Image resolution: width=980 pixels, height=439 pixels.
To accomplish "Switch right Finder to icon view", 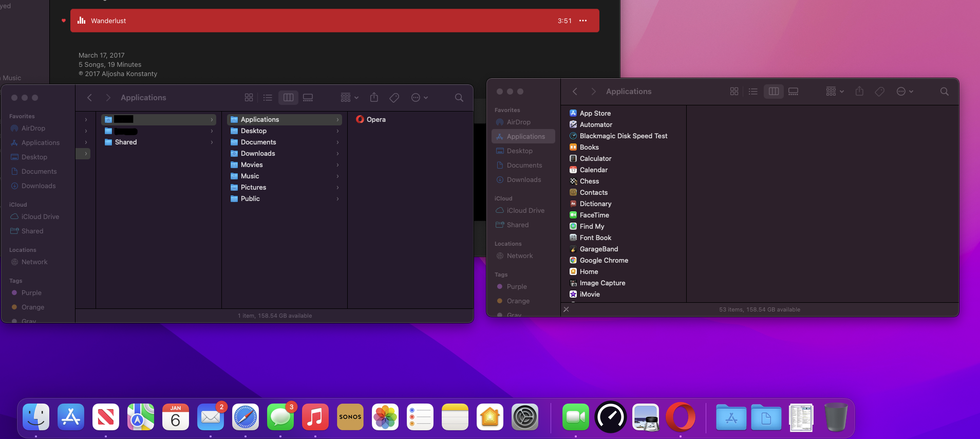I will point(734,92).
